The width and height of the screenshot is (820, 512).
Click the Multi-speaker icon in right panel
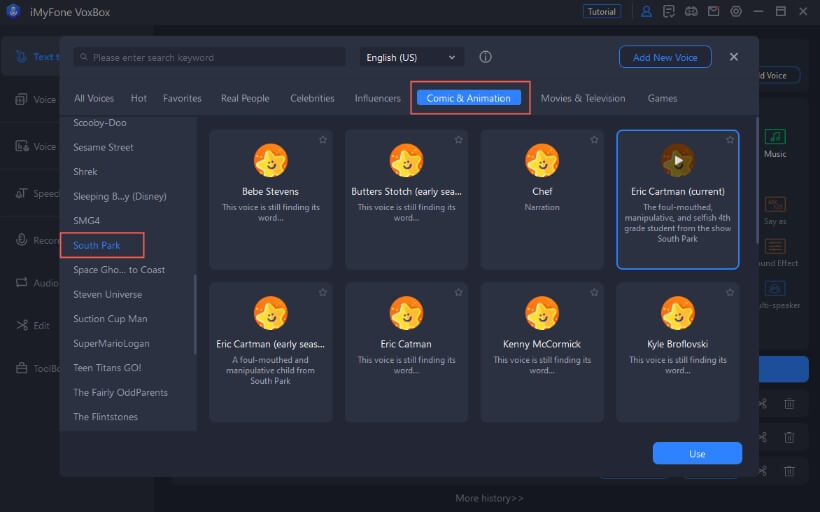(x=775, y=289)
